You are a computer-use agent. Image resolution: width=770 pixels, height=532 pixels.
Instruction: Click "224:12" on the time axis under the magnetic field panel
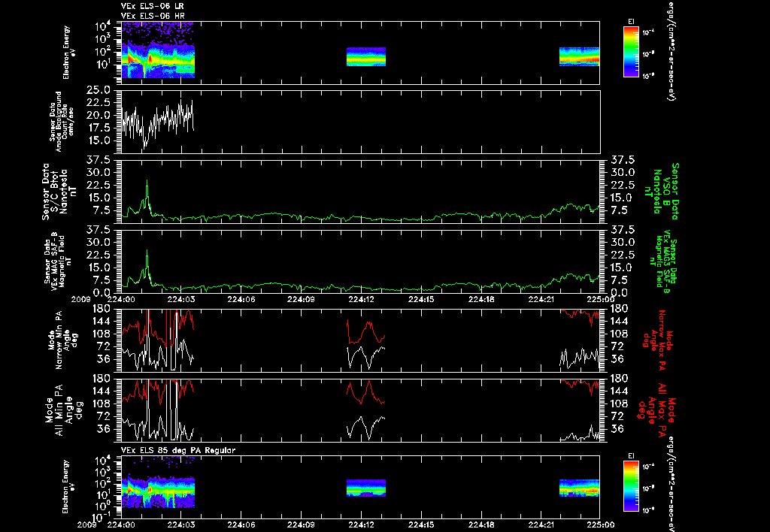362,299
